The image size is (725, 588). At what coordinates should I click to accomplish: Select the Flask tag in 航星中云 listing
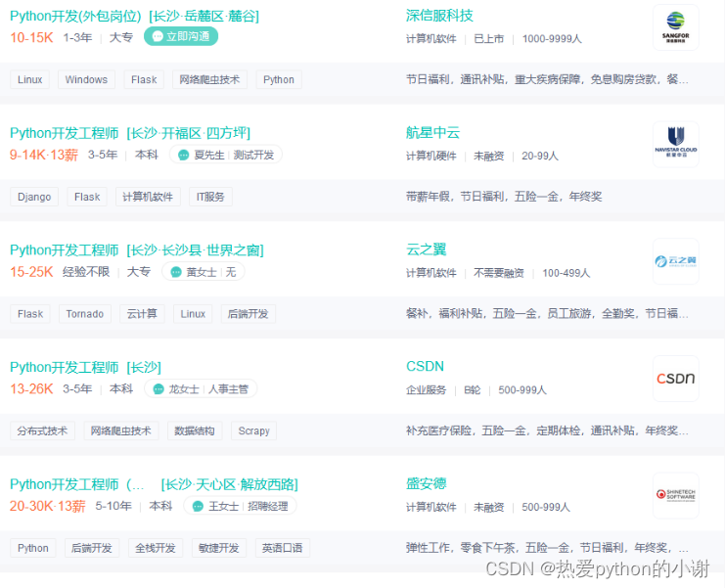click(87, 197)
